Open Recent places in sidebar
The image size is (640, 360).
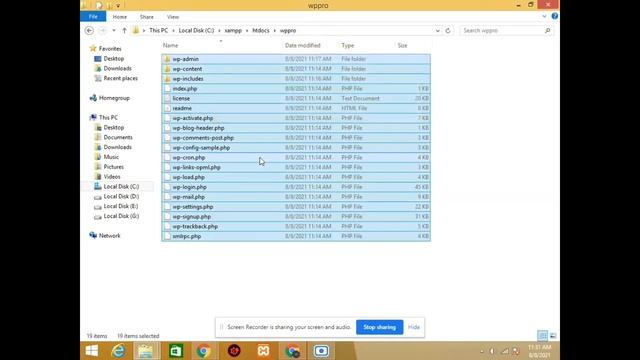tap(120, 78)
